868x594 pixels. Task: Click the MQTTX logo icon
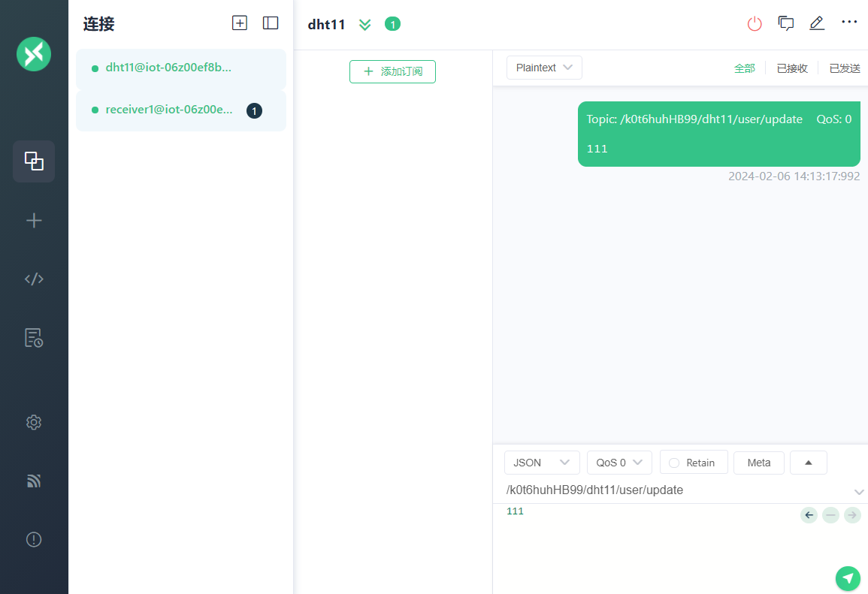click(34, 54)
